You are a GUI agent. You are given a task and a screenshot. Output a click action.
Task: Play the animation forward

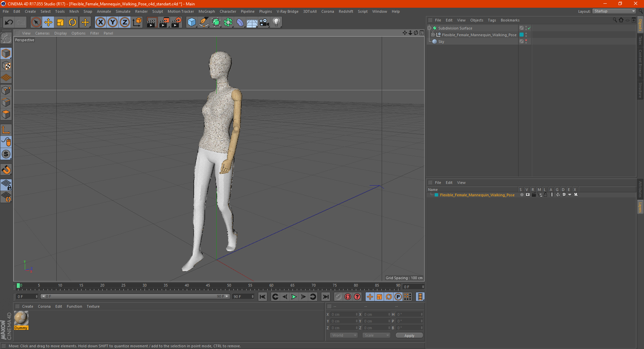294,297
